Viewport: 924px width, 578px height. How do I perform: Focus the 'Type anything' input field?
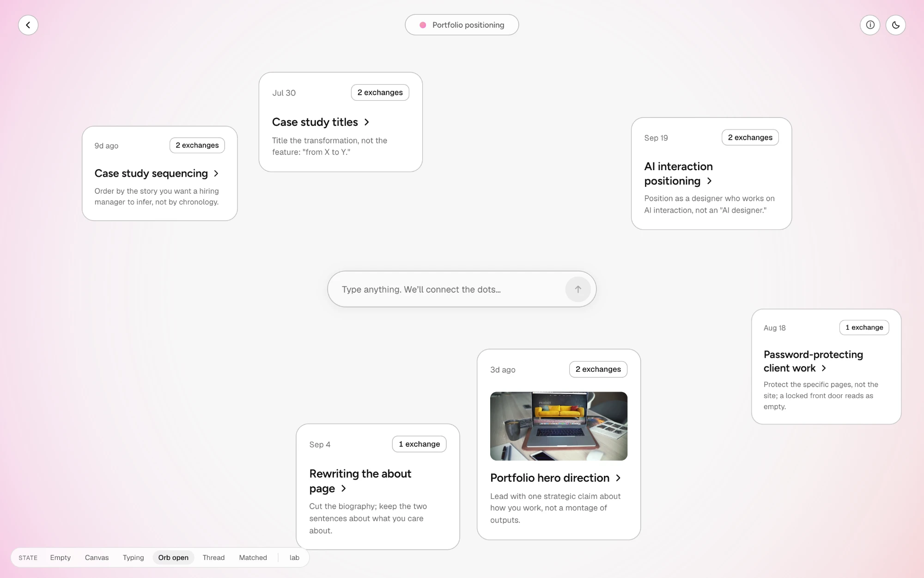tap(462, 289)
